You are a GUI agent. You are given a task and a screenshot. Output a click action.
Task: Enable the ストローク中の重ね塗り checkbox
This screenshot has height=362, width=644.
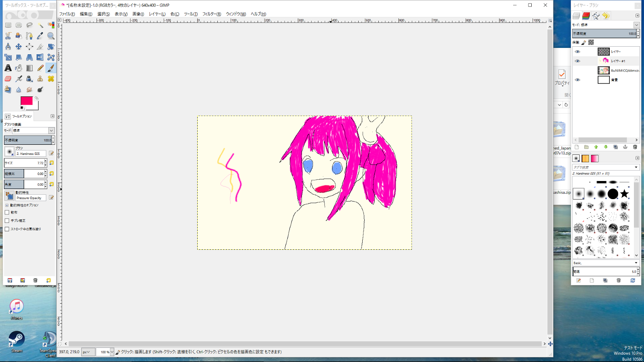tap(7, 229)
